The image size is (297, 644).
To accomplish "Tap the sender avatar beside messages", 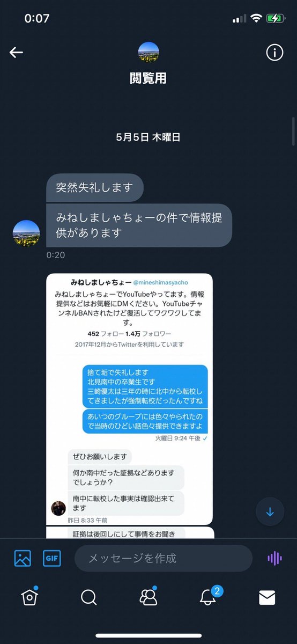I will click(26, 233).
